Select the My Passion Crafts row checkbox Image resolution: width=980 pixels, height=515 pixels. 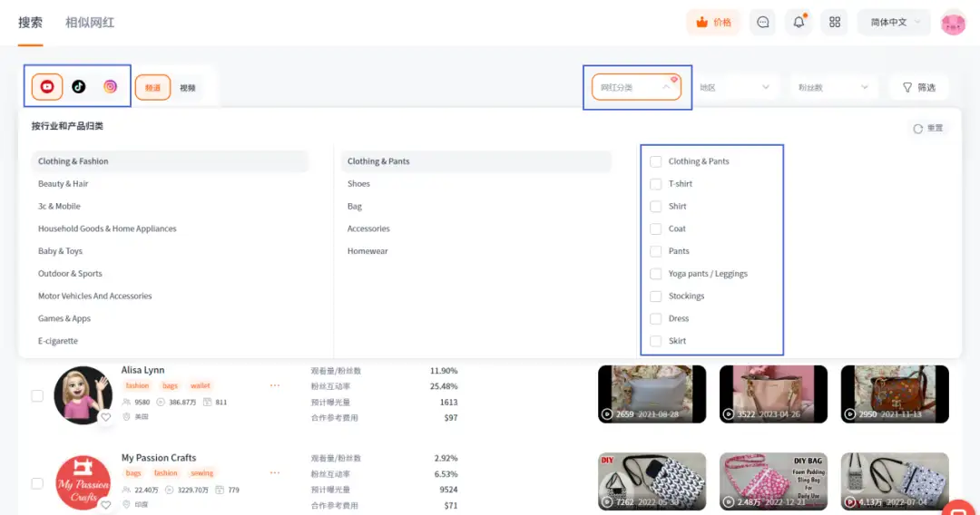[x=37, y=483]
